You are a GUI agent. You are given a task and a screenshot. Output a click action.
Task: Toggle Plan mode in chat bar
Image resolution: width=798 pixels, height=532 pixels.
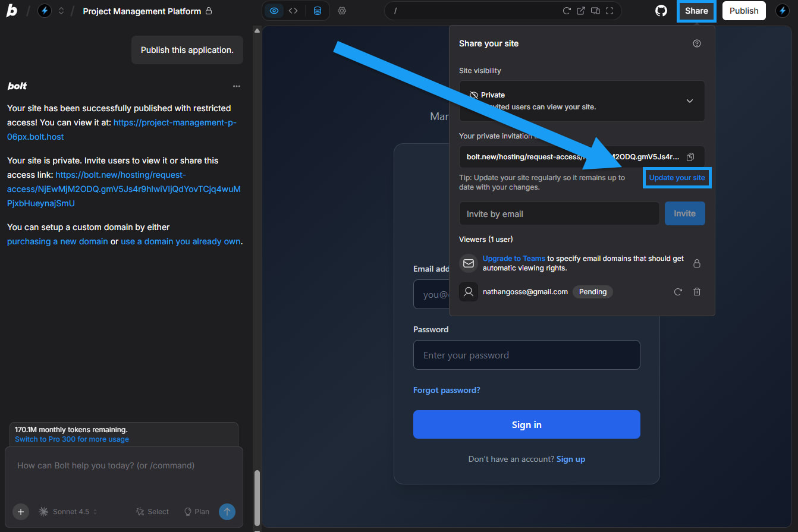tap(196, 511)
